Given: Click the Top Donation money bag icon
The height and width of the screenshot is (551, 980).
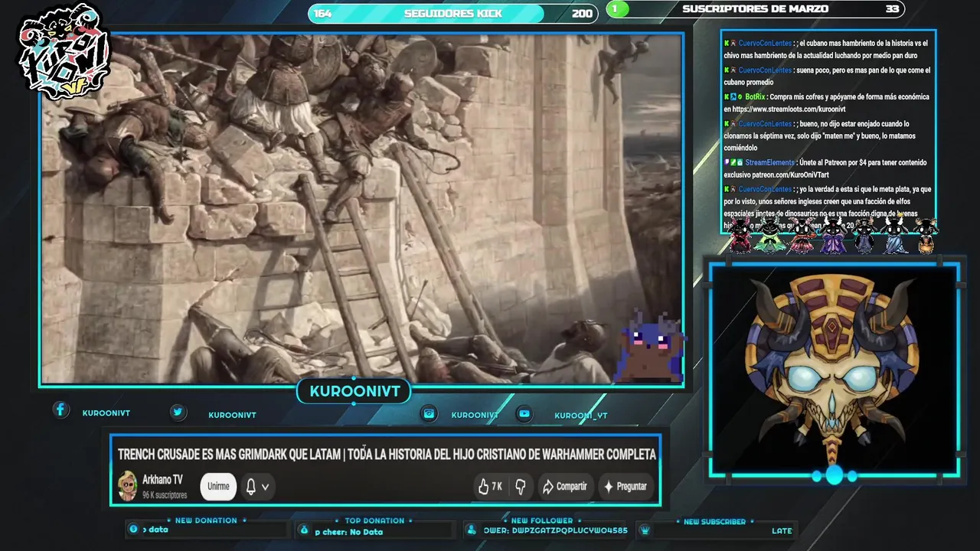Looking at the screenshot, I should coord(304,530).
